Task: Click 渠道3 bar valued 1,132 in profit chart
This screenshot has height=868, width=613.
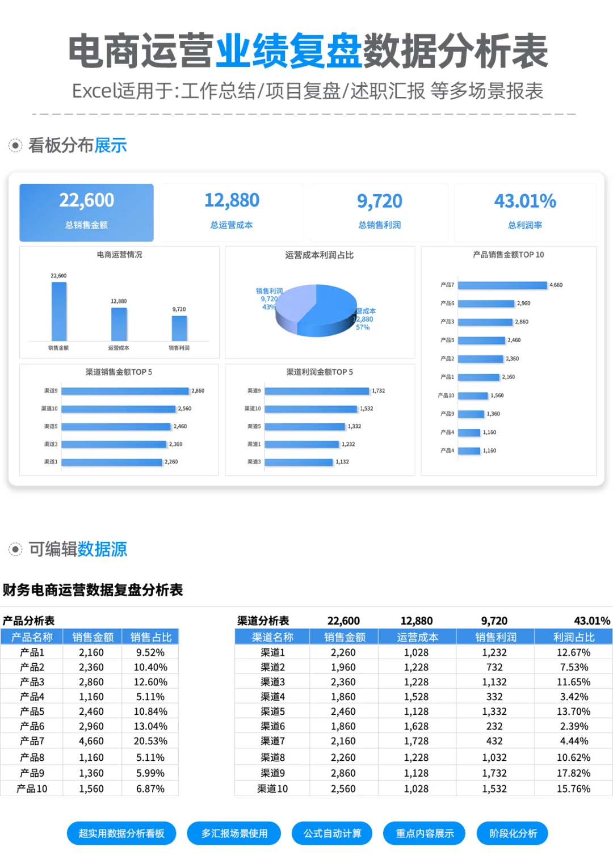Action: tap(299, 462)
